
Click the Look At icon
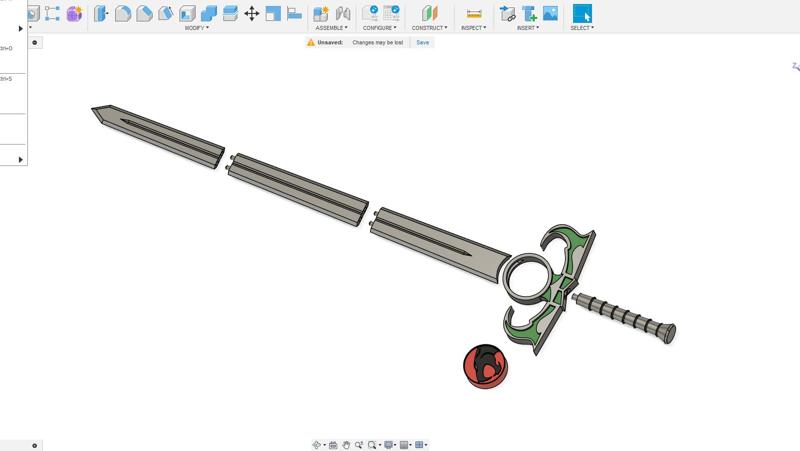[x=333, y=445]
